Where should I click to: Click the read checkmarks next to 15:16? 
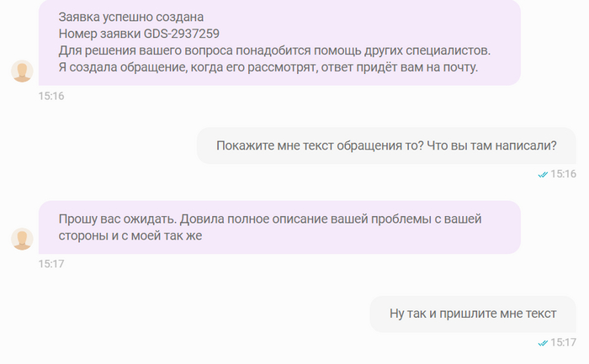[543, 174]
